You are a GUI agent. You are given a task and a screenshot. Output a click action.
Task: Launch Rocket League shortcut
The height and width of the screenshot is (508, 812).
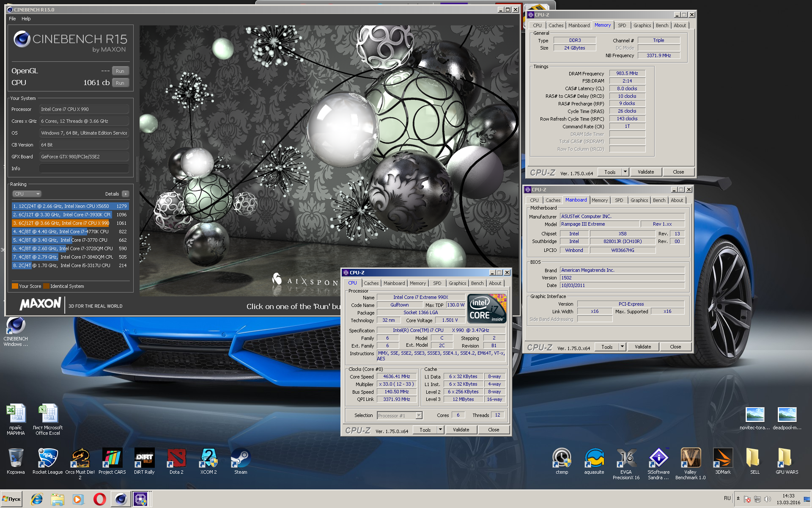[48, 461]
